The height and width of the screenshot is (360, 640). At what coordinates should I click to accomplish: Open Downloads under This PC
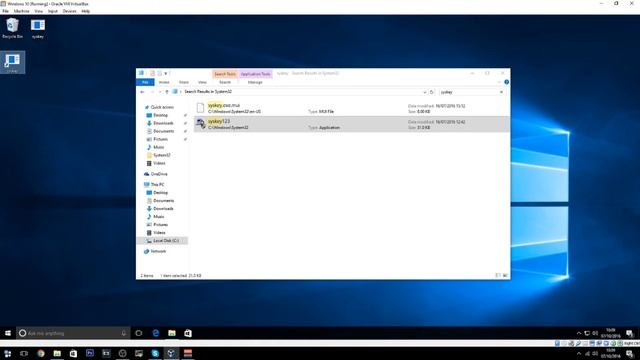point(163,209)
